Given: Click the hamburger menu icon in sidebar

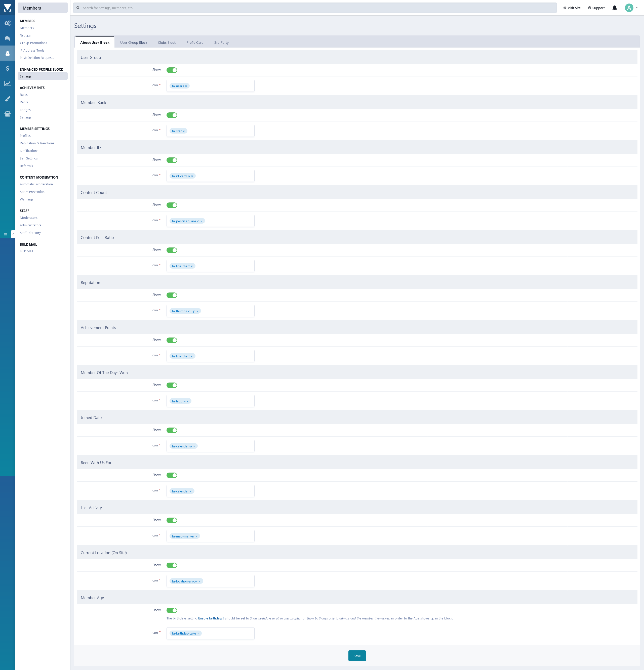Looking at the screenshot, I should [6, 234].
